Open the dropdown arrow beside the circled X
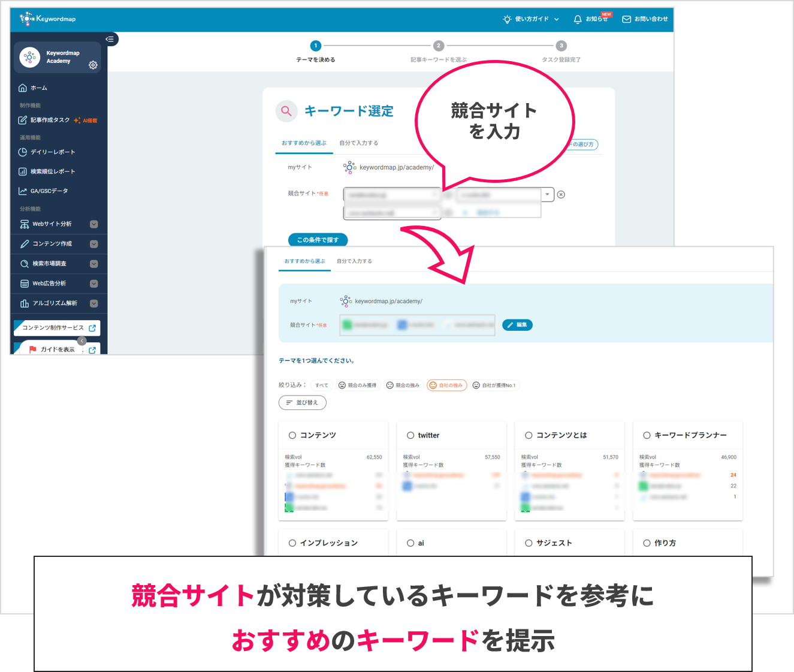 (547, 194)
